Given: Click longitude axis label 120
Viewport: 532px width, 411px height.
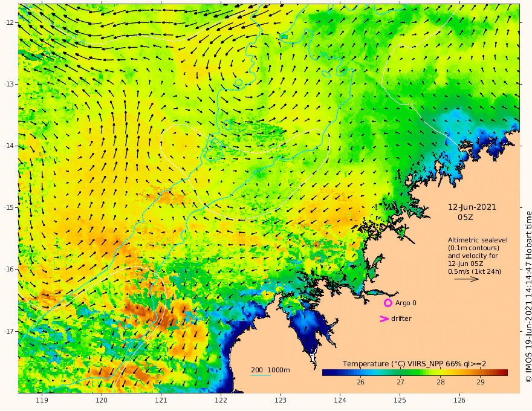Looking at the screenshot, I should coord(102,401).
